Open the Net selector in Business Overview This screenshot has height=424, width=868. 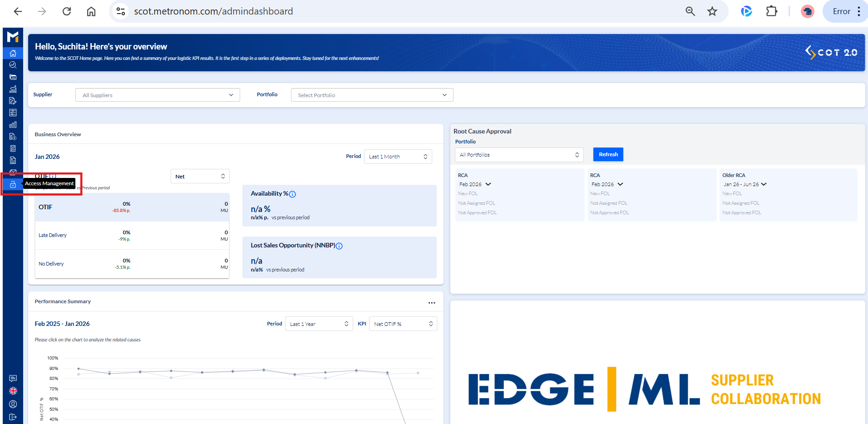[200, 176]
